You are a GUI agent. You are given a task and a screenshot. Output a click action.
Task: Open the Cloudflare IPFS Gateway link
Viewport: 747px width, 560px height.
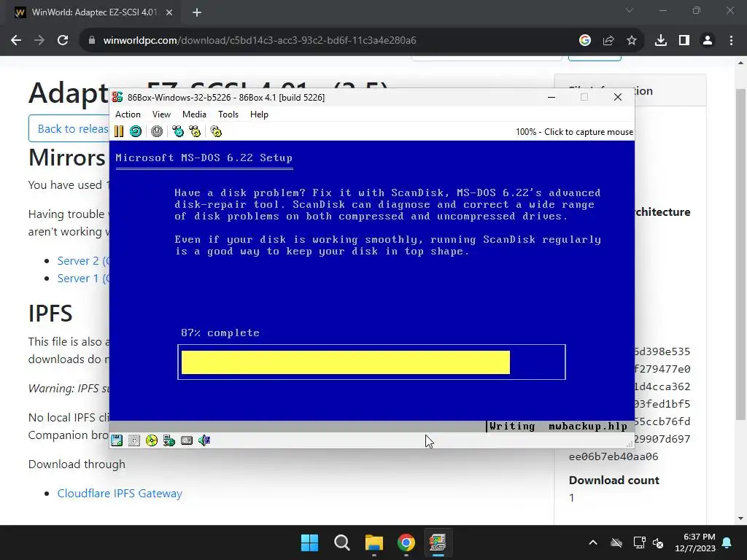pyautogui.click(x=120, y=494)
